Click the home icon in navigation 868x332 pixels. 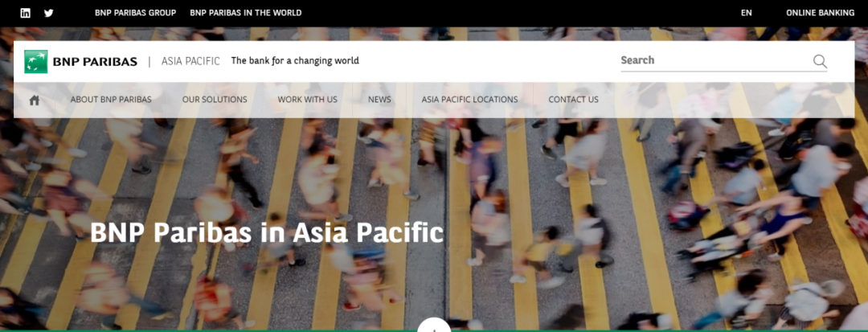click(x=35, y=100)
